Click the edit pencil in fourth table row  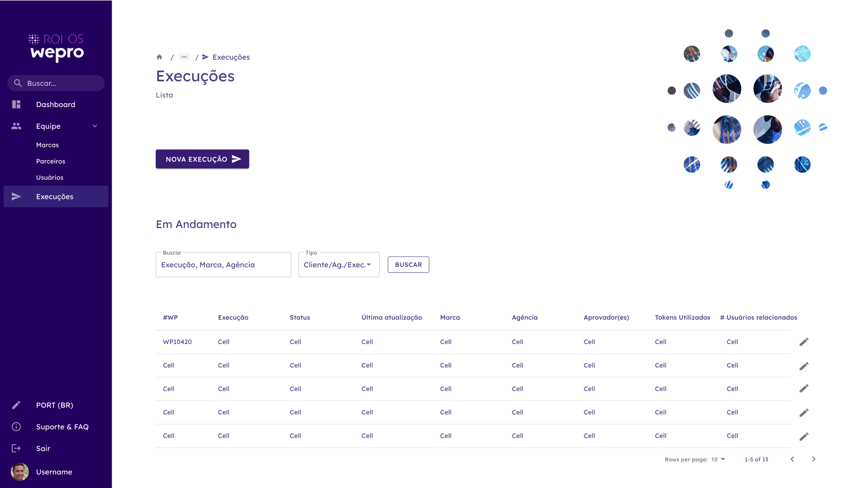804,412
